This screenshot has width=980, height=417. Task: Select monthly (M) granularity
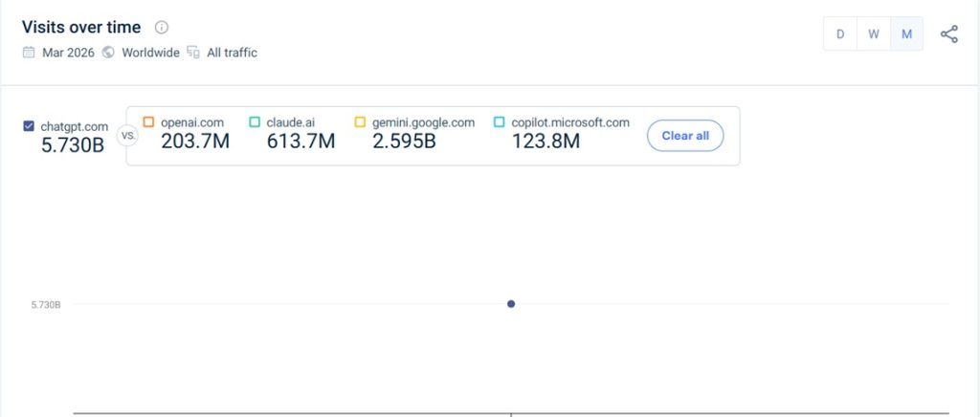tap(906, 34)
